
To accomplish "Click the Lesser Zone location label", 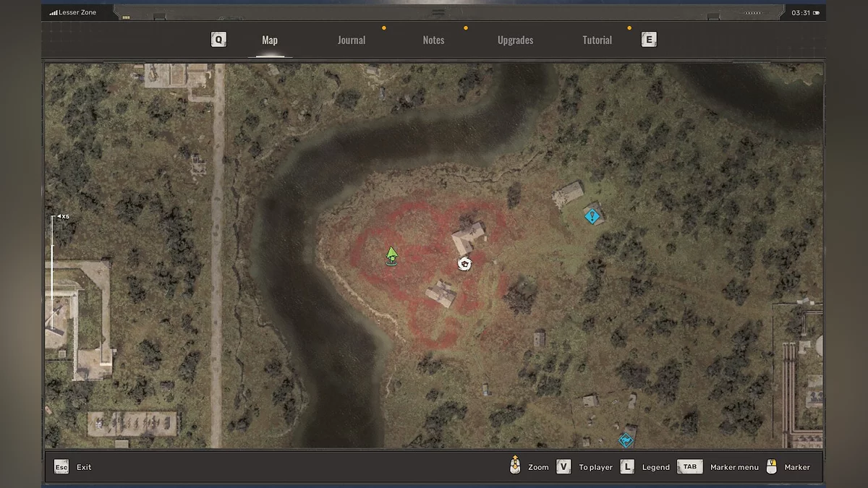I will click(77, 12).
